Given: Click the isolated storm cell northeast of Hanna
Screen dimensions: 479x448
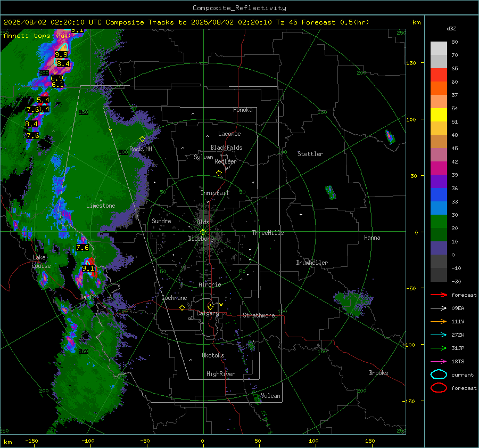Looking at the screenshot, I should 390,136.
